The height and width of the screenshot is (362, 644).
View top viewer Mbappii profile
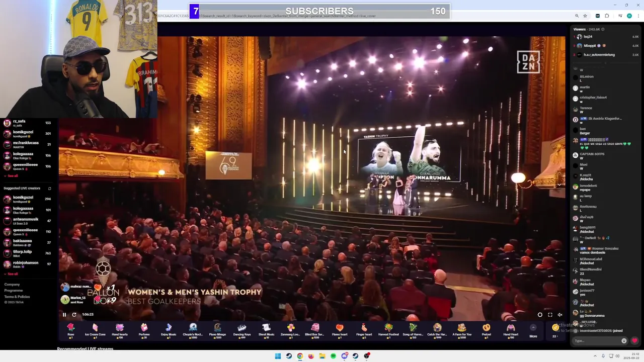(606, 46)
